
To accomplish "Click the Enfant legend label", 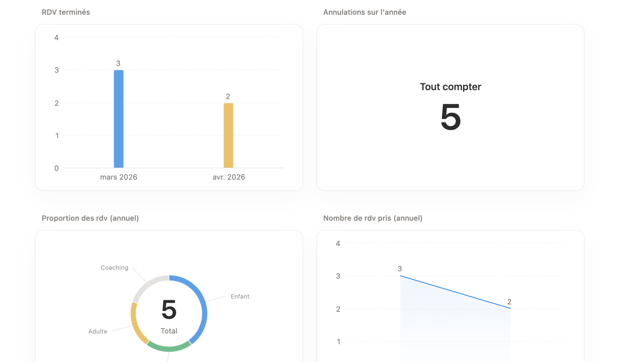I will (240, 297).
